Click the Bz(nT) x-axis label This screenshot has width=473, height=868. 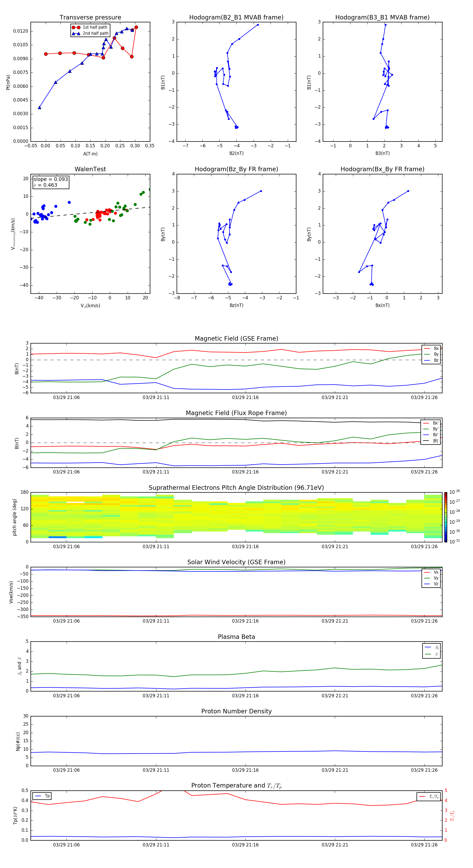236,305
